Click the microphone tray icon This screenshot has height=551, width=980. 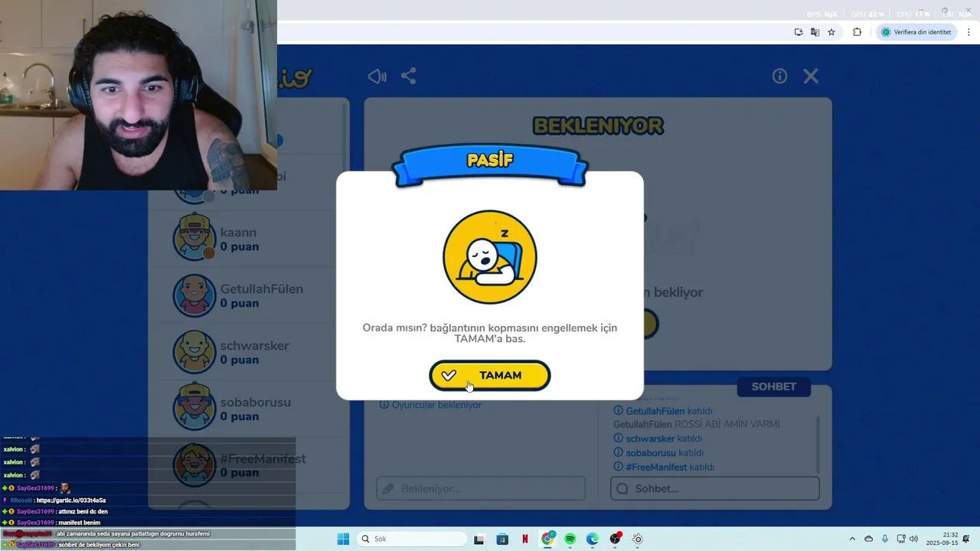[885, 540]
